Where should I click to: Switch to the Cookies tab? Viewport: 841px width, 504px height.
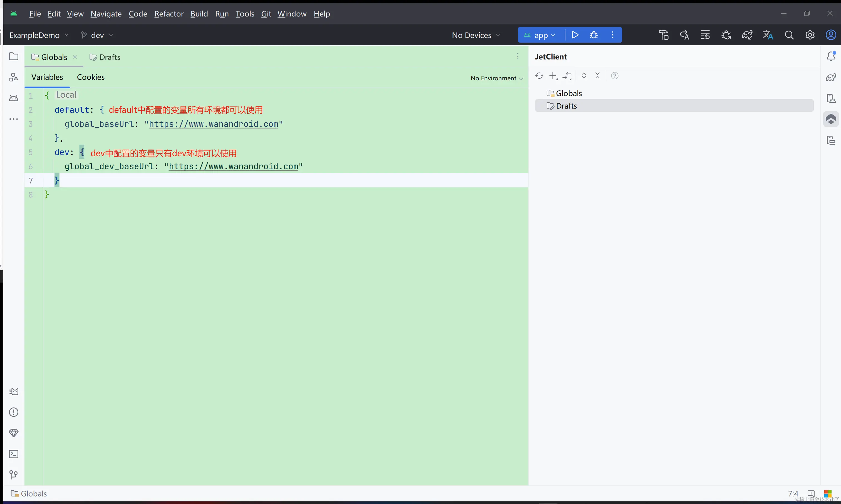[91, 78]
